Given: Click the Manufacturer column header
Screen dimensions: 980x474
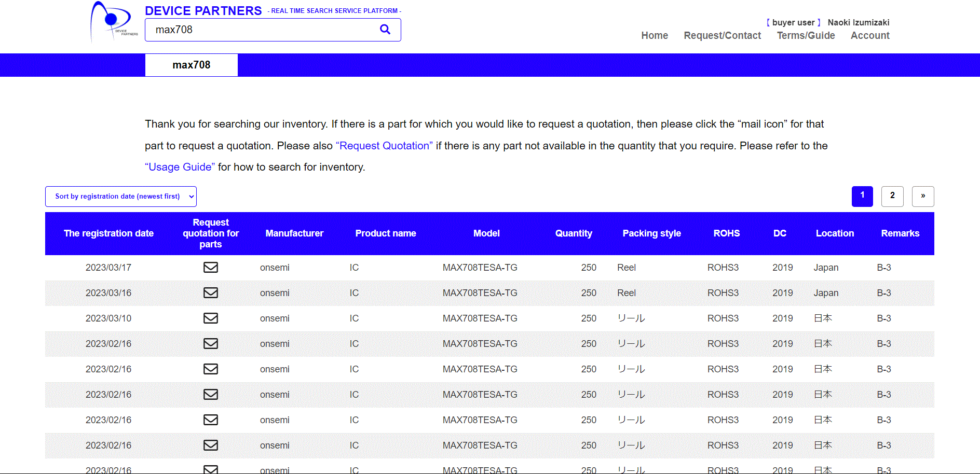Looking at the screenshot, I should pos(294,233).
